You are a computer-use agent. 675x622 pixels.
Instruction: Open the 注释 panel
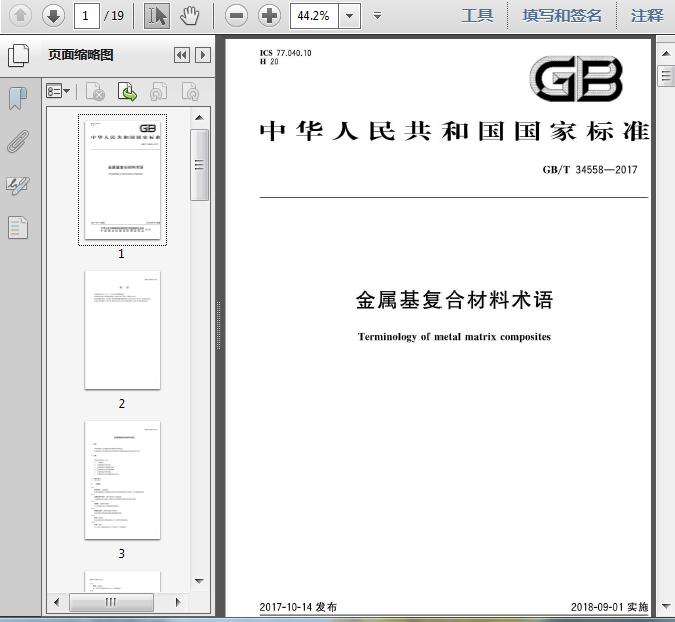pos(647,16)
